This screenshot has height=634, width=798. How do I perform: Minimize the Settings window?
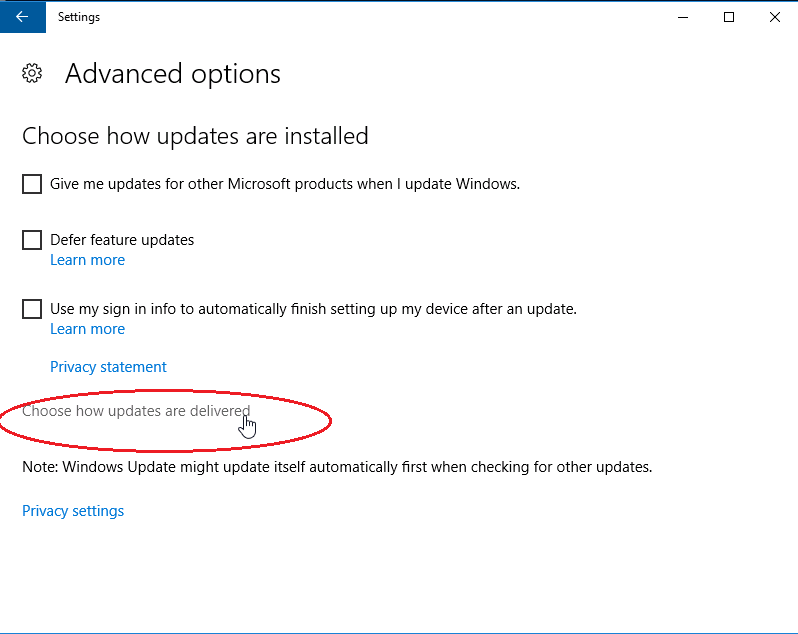(x=684, y=17)
